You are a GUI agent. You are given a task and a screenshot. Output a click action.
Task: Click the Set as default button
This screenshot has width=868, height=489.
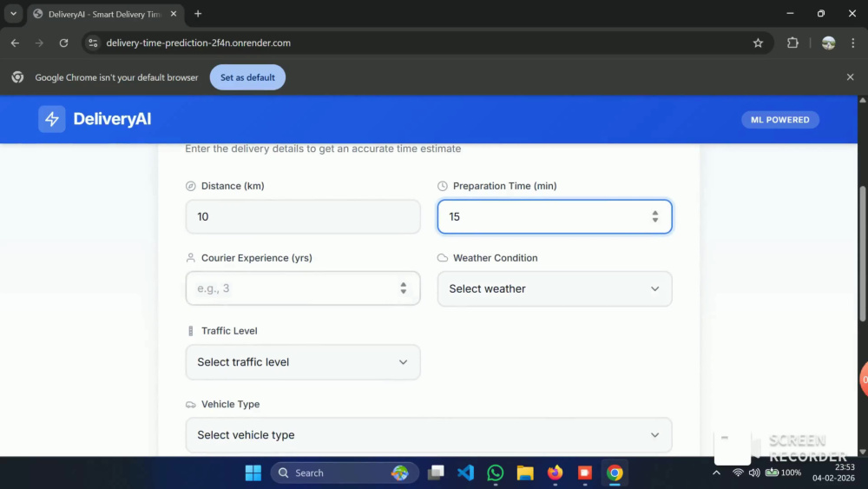[247, 77]
